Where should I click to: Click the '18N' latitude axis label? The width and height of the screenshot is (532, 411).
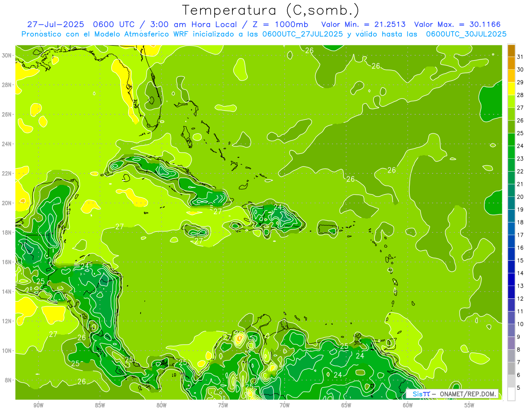[7, 232]
